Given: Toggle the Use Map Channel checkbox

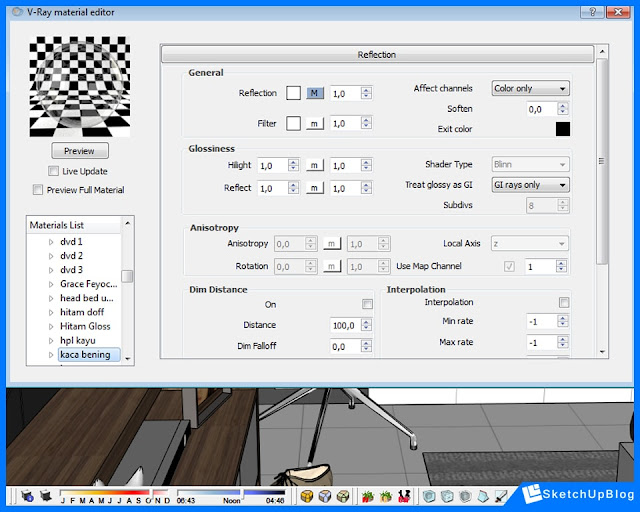Looking at the screenshot, I should click(509, 266).
